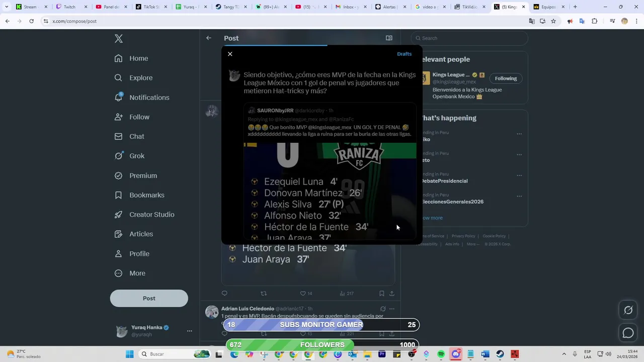644x362 pixels.
Task: Open Explore from the sidebar
Action: tap(133, 78)
